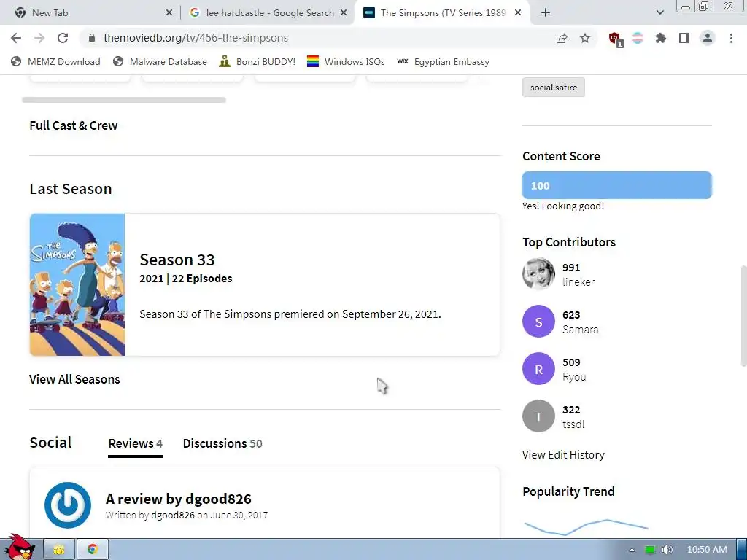Open lineker contributor avatar

tap(539, 274)
